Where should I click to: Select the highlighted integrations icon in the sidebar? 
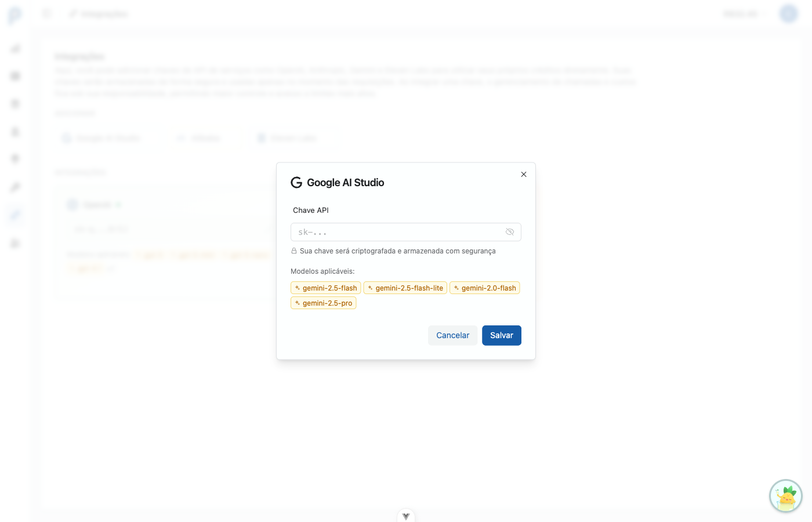(14, 215)
